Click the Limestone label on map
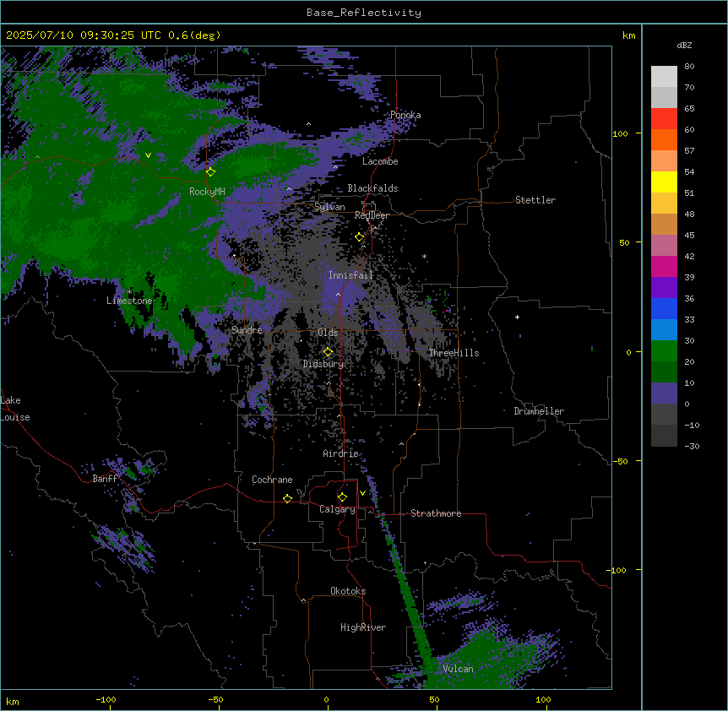728x711 pixels. (129, 301)
